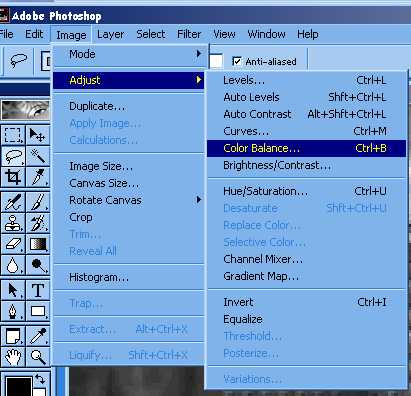Activate the Zoom magnifier tool
Screen dimensions: 411x396
click(x=37, y=357)
